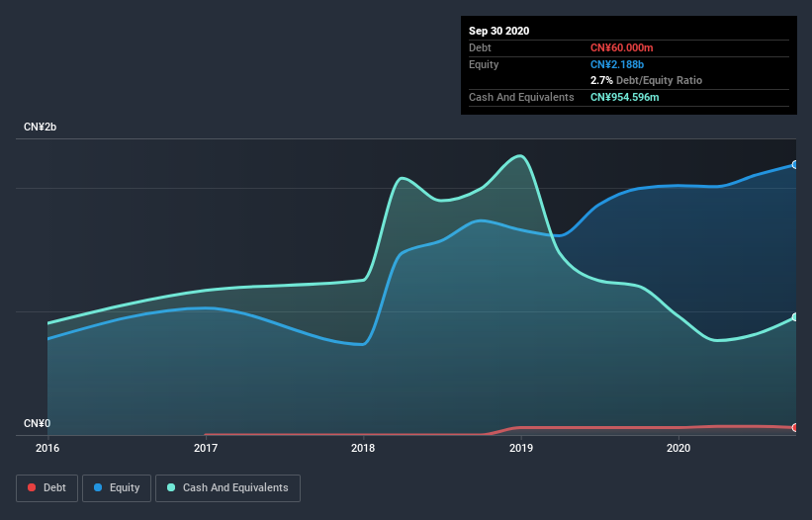Click the blue Equity legend dot
This screenshot has height=520, width=812.
98,487
